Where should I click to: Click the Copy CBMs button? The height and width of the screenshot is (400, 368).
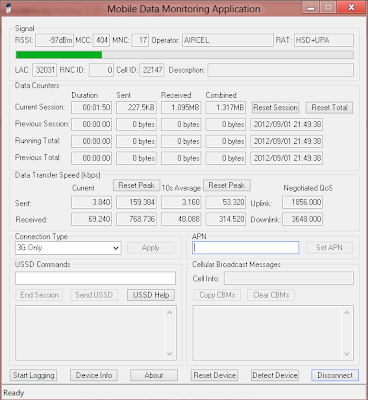[217, 295]
